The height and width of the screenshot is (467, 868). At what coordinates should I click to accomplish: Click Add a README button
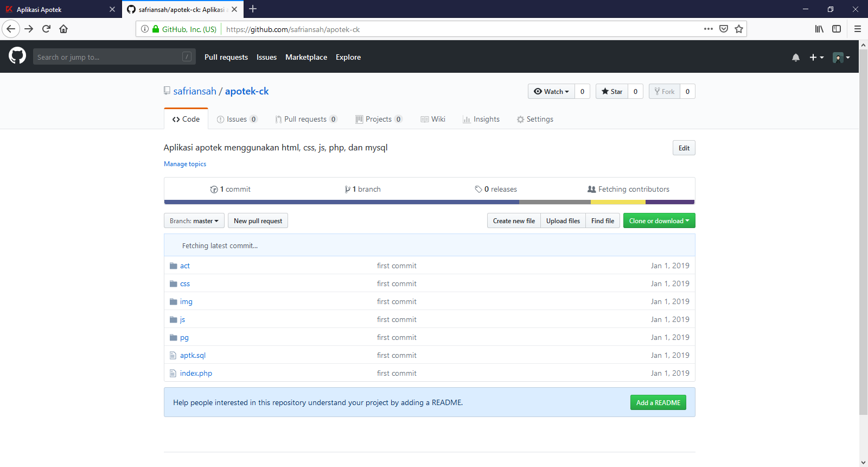[658, 402]
